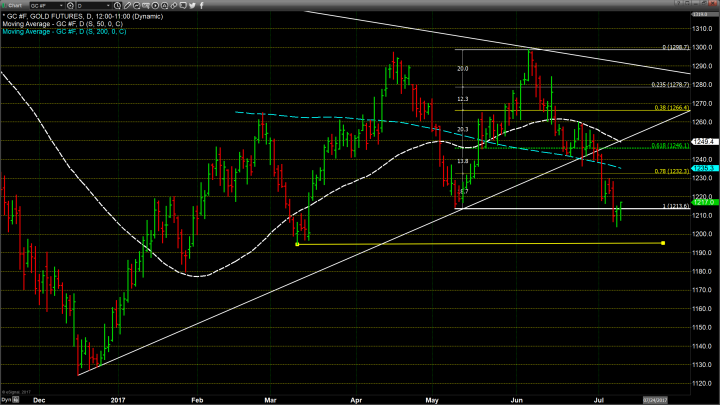Click the 1300.0 price axis label
This screenshot has height=405, width=720.
pos(703,47)
